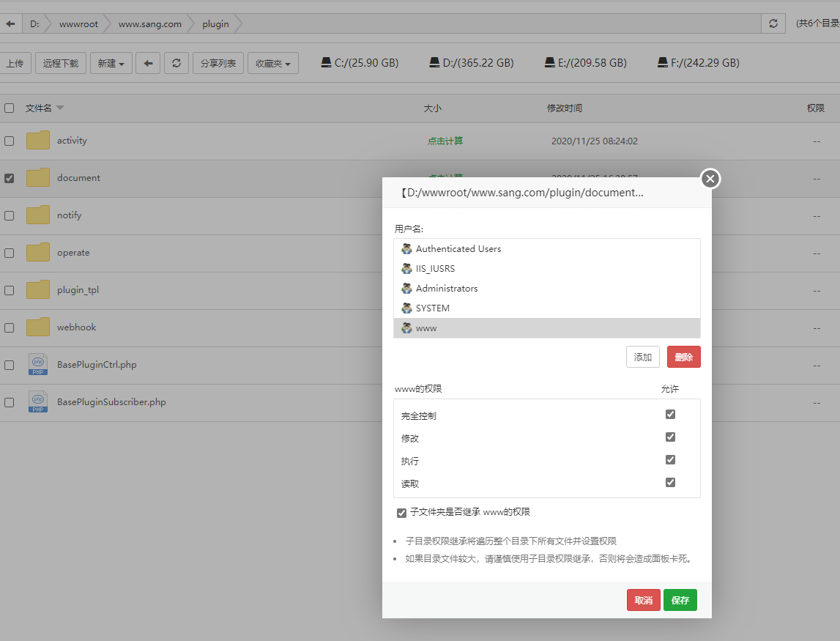This screenshot has width=840, height=641.
Task: Click the 文件名 column sort arrow
Action: click(x=59, y=108)
